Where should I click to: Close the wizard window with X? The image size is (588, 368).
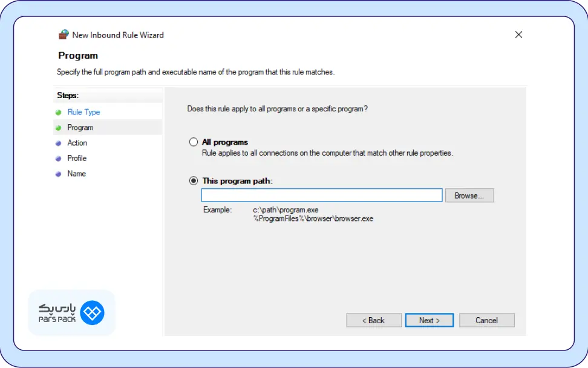tap(518, 35)
